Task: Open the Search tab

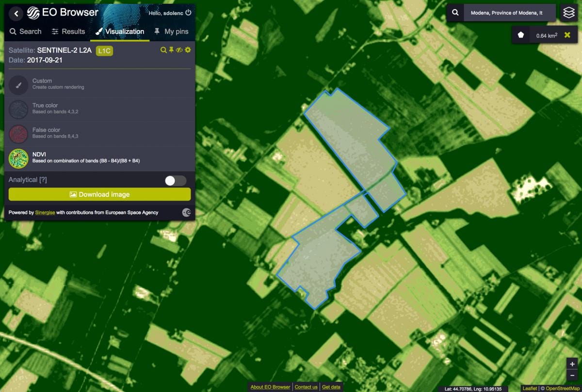Action: tap(26, 31)
